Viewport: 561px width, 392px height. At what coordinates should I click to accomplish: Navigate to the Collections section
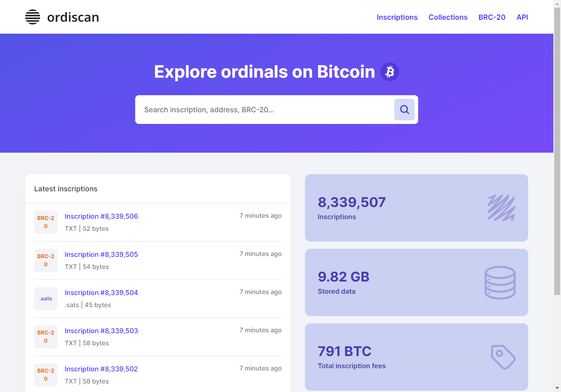click(x=448, y=17)
